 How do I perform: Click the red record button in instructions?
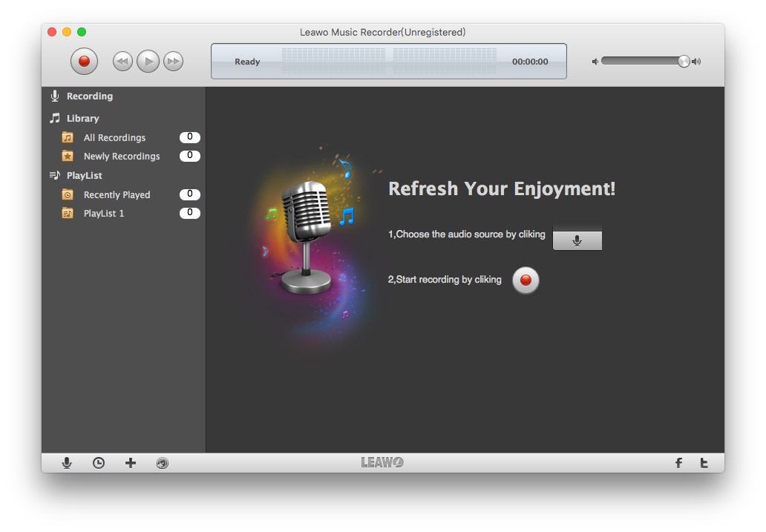[x=526, y=280]
